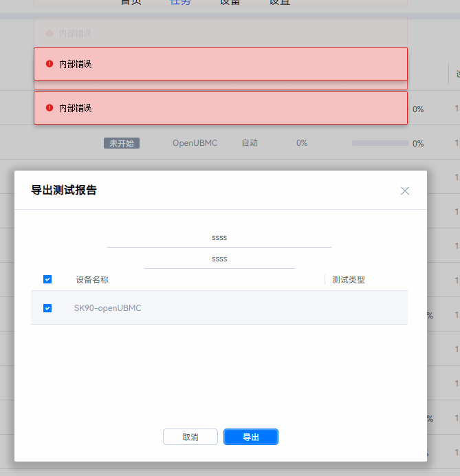The height and width of the screenshot is (476, 460).
Task: Open the 设备 tab
Action: pos(230,2)
